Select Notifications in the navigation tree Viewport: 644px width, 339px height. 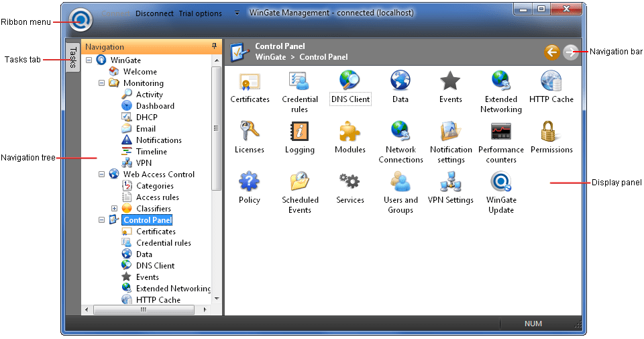pyautogui.click(x=159, y=140)
